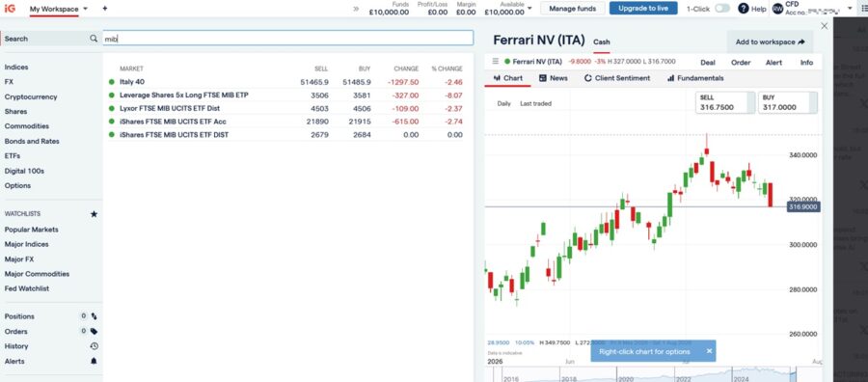868x382 pixels.
Task: Click the search magnifier icon
Action: [94, 39]
